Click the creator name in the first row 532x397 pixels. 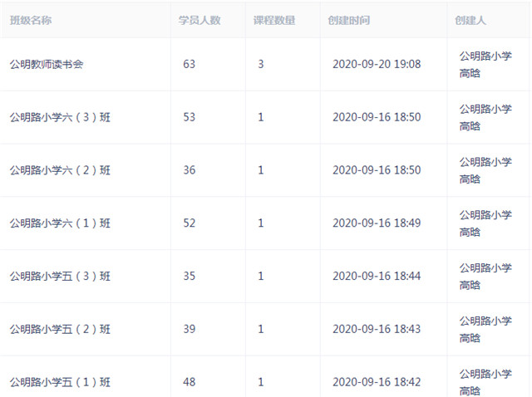485,65
